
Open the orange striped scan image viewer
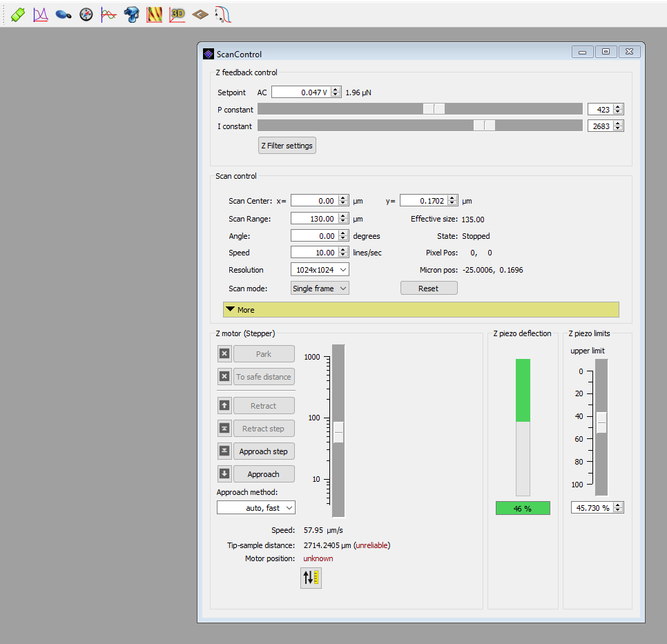click(155, 14)
